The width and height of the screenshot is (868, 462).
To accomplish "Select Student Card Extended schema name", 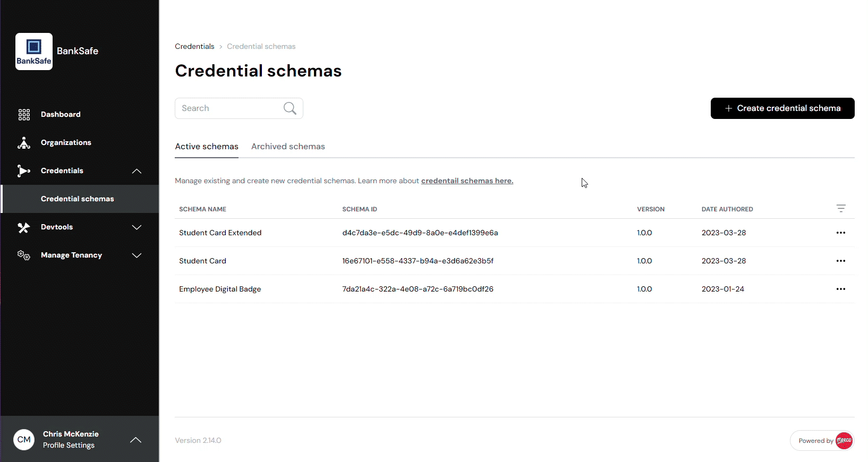I will [220, 233].
